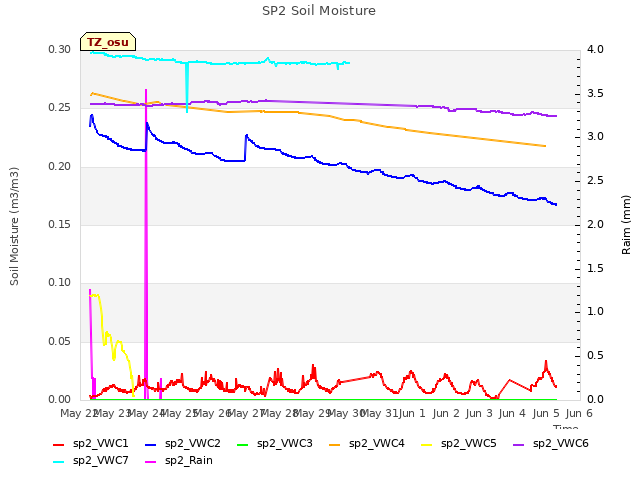Click the sp2_VWC1 legend entry
The image size is (640, 480).
[91, 444]
